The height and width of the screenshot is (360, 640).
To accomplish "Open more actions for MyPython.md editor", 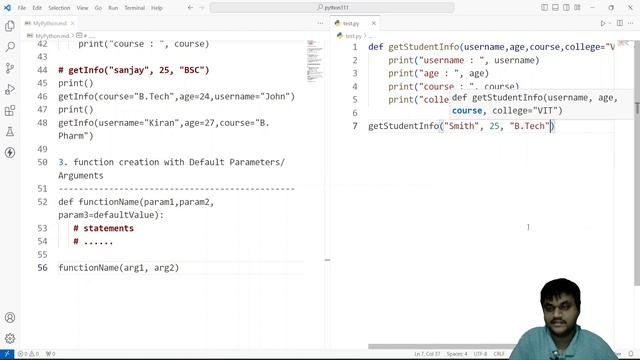I will pos(320,23).
